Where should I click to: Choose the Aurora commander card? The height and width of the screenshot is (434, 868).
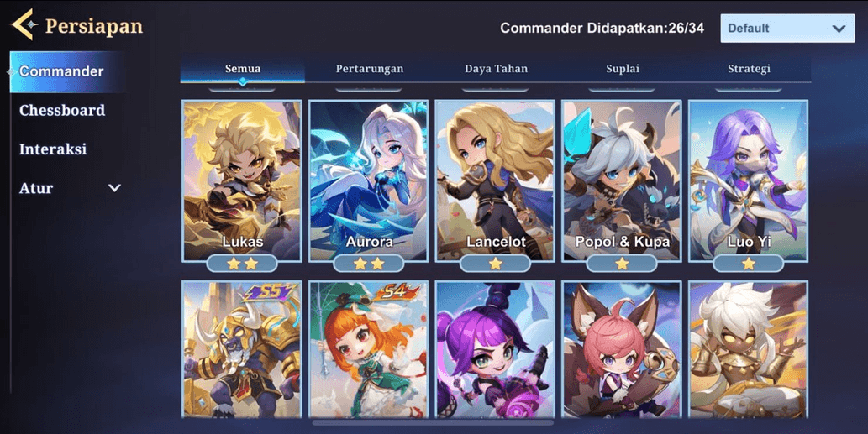368,180
